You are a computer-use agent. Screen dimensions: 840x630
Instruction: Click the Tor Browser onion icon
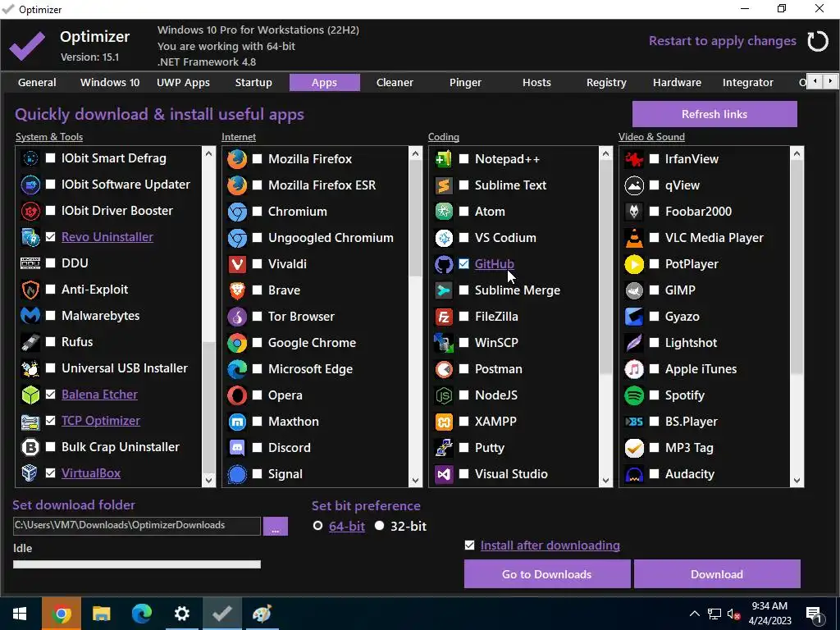point(237,317)
